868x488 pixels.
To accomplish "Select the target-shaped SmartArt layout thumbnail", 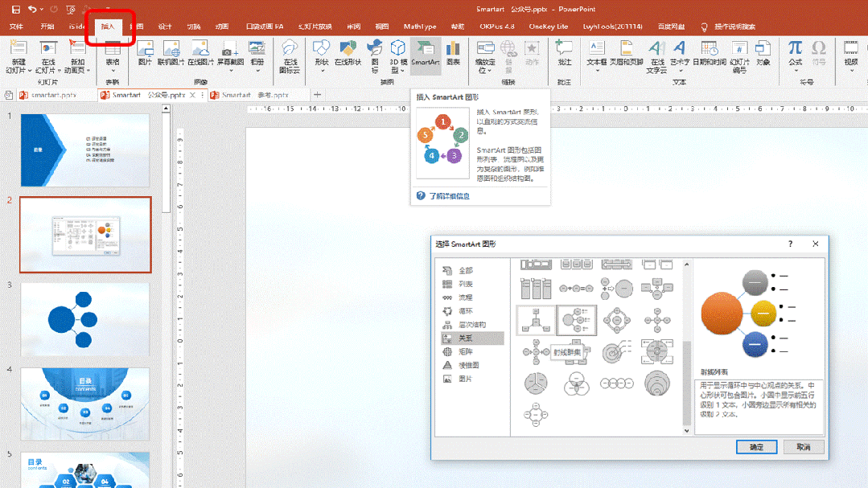I will 616,351.
